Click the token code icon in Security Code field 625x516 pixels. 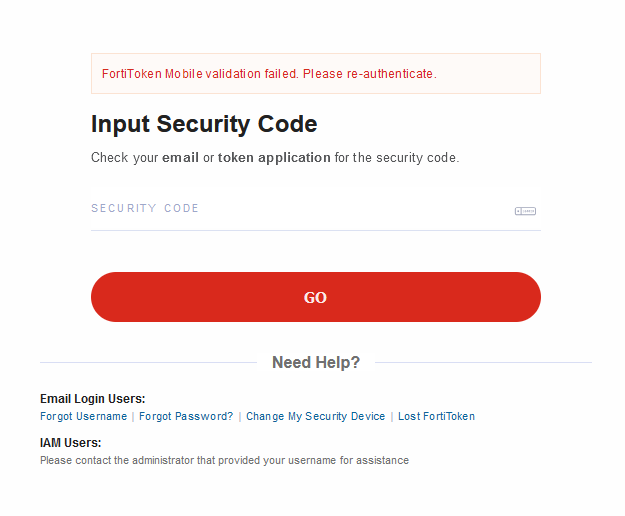(x=525, y=211)
